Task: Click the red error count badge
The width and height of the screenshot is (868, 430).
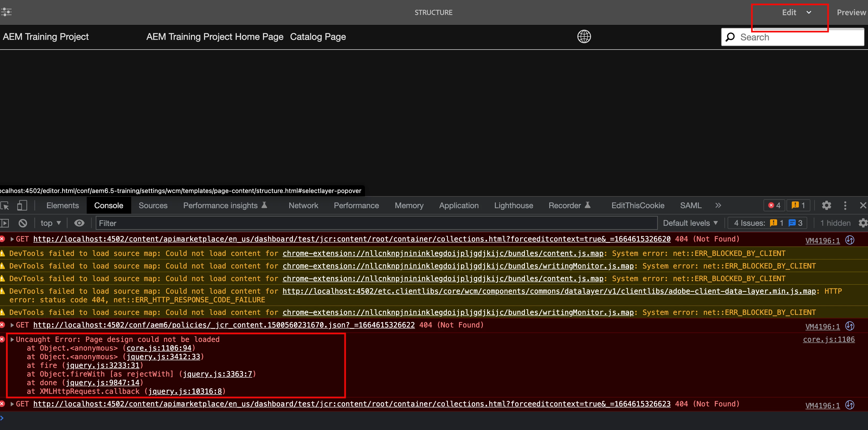Action: pos(774,205)
